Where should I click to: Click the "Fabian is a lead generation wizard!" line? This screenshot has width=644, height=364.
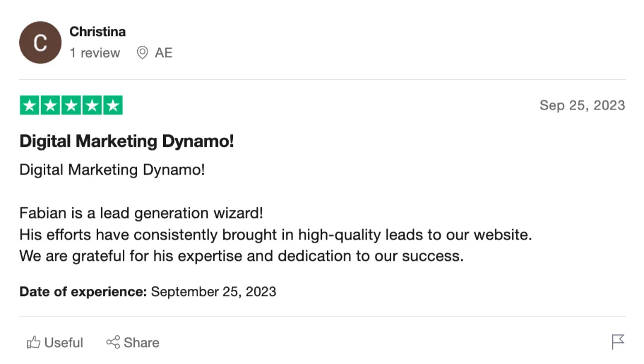click(x=141, y=213)
